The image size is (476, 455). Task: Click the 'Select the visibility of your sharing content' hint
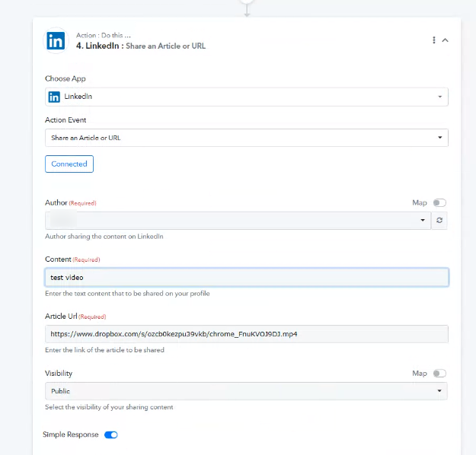point(109,407)
